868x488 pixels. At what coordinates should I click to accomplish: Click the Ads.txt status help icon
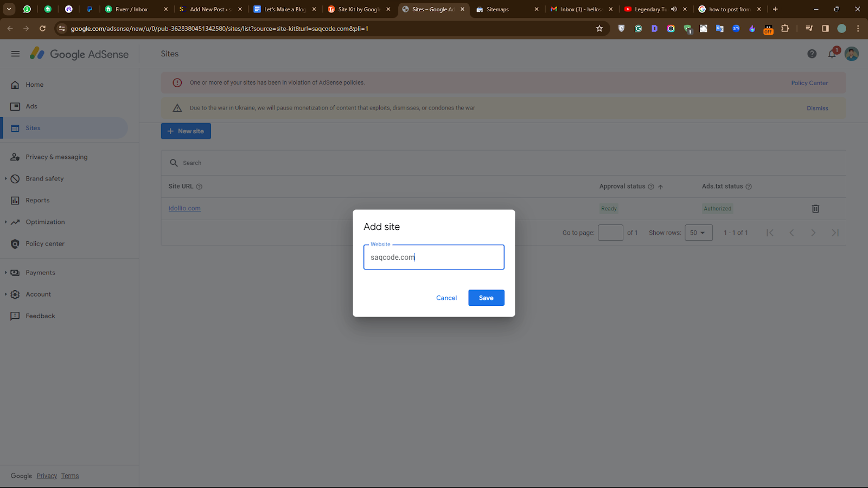point(749,187)
